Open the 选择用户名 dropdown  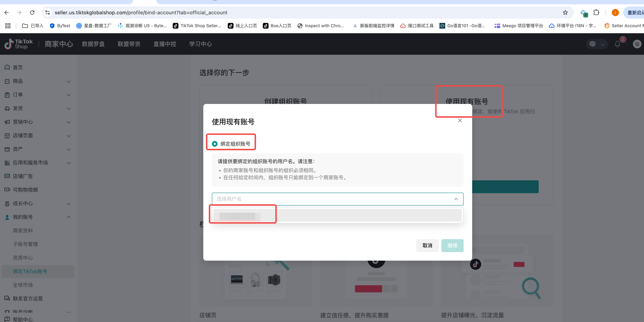337,199
